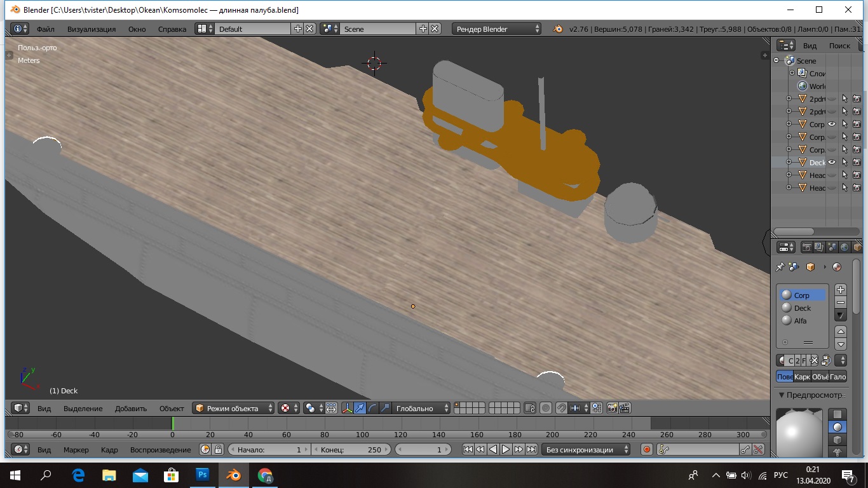Click the remove material slot minus button
The image size is (868, 488).
(841, 302)
